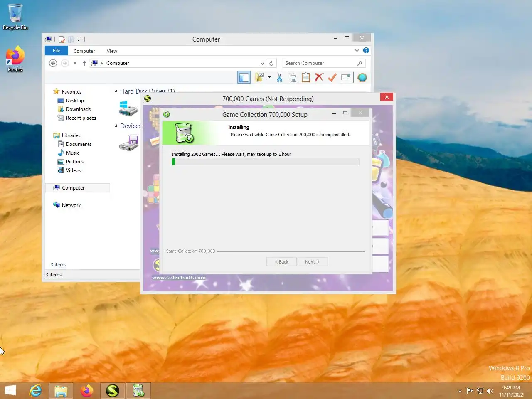Screen dimensions: 532x399
Task: Click the Refresh button beside address bar
Action: click(271, 63)
